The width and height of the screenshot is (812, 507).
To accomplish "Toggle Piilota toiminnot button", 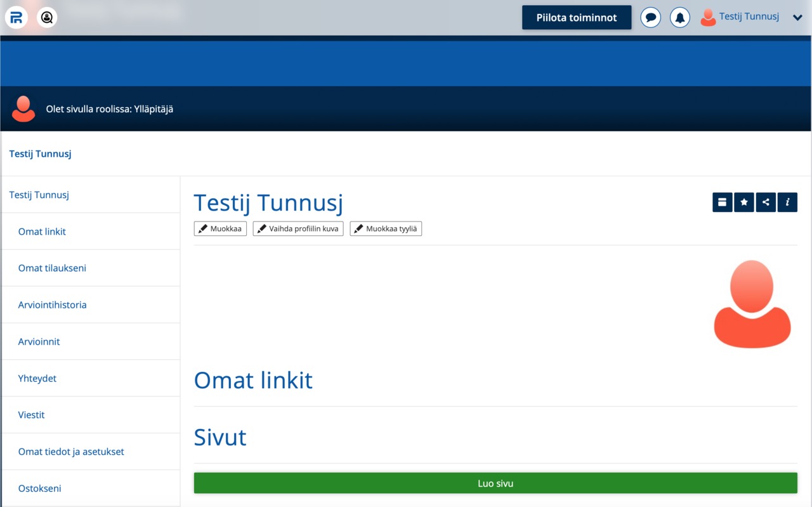I will click(576, 18).
